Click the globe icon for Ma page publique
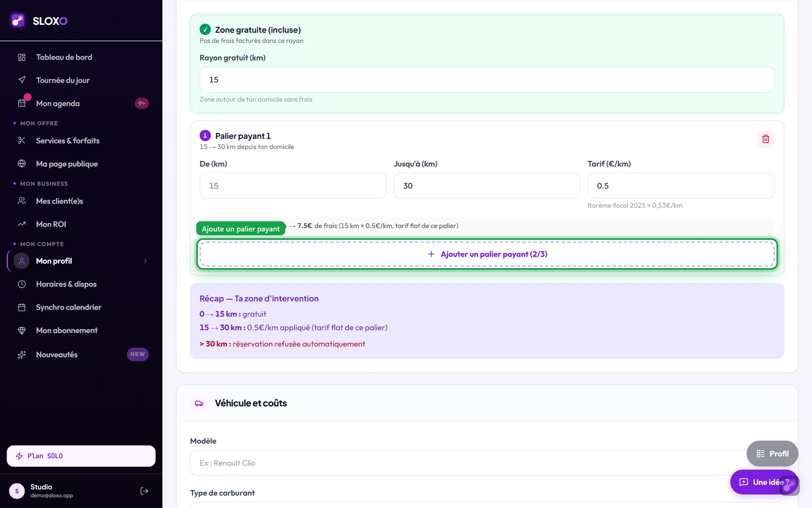 click(22, 164)
